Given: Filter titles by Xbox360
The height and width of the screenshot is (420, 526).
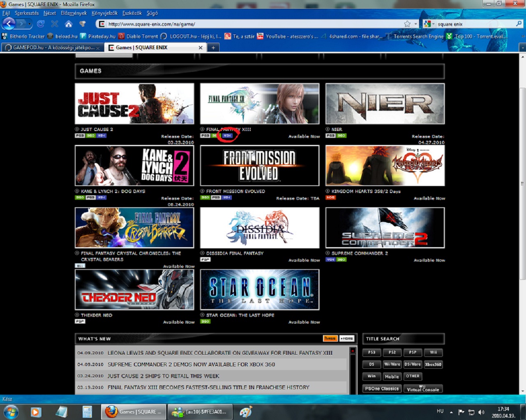Looking at the screenshot, I should [434, 364].
